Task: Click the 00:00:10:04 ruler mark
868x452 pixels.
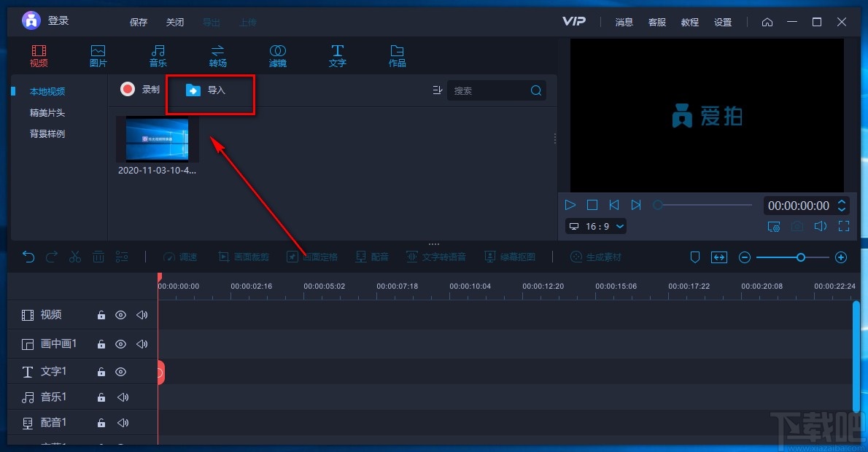Action: coord(470,286)
